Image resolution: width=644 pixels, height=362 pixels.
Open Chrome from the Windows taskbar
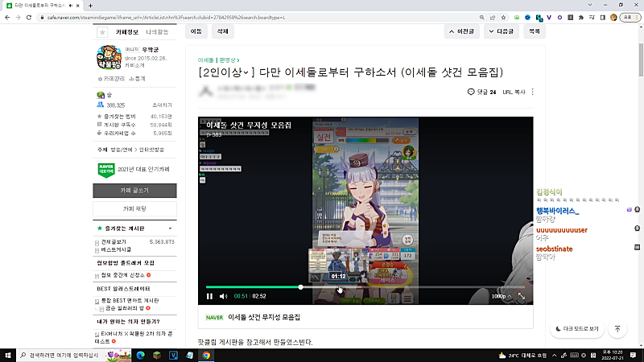[x=206, y=356]
